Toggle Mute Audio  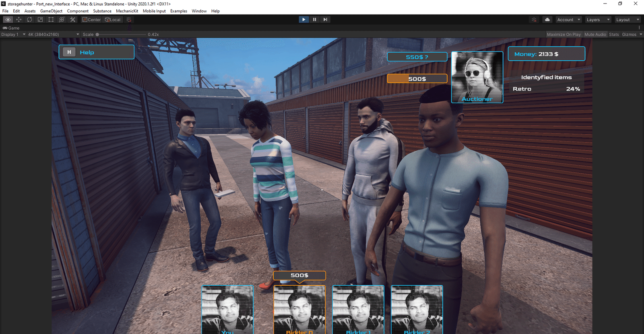595,35
